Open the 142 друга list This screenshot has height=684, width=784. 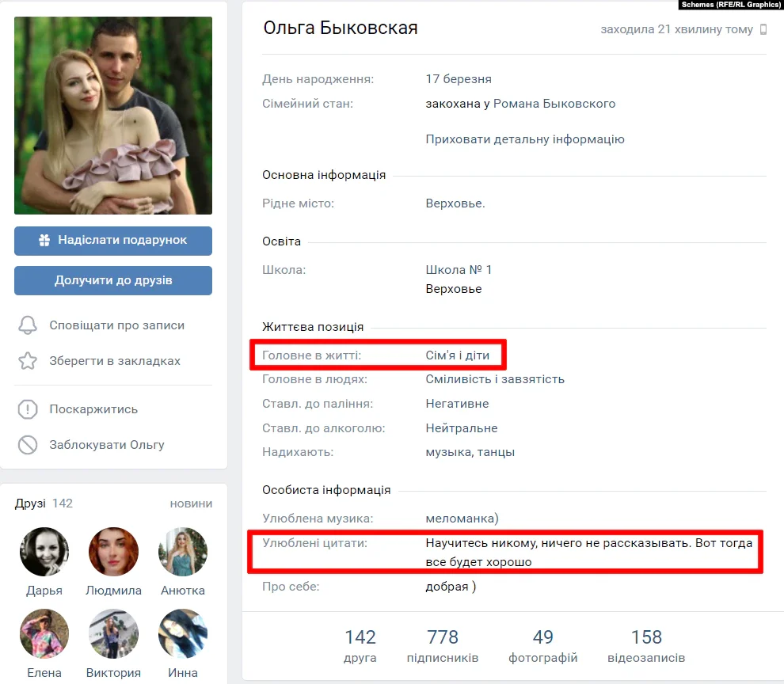[360, 645]
